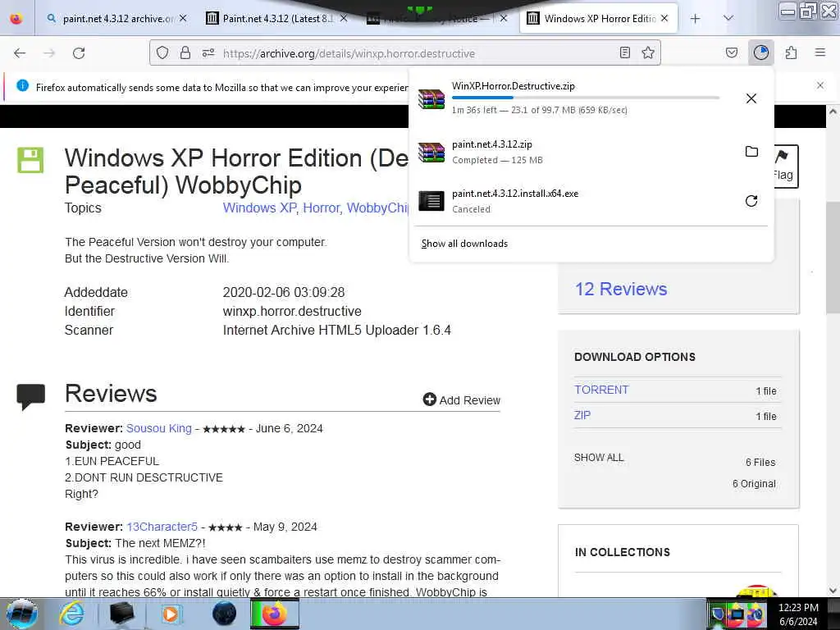Screen dimensions: 840x630
Task: Close the Paint.net 4.3.12 (Latest) tab
Action: coord(344,18)
